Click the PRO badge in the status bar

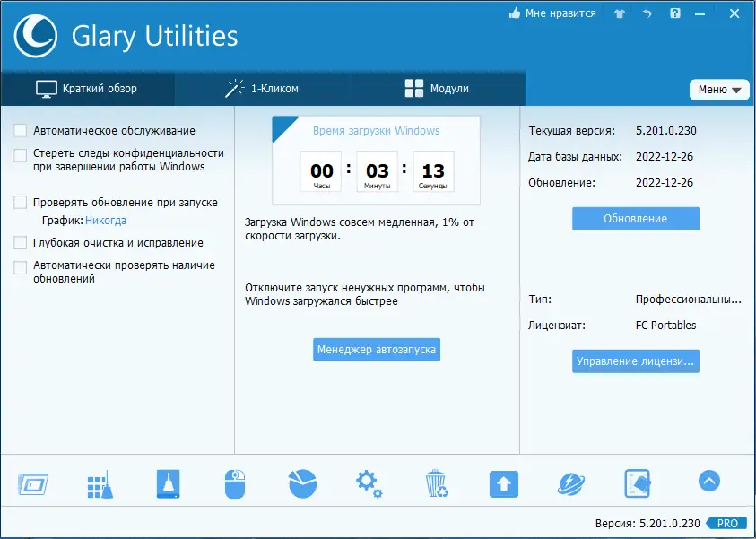point(727,523)
